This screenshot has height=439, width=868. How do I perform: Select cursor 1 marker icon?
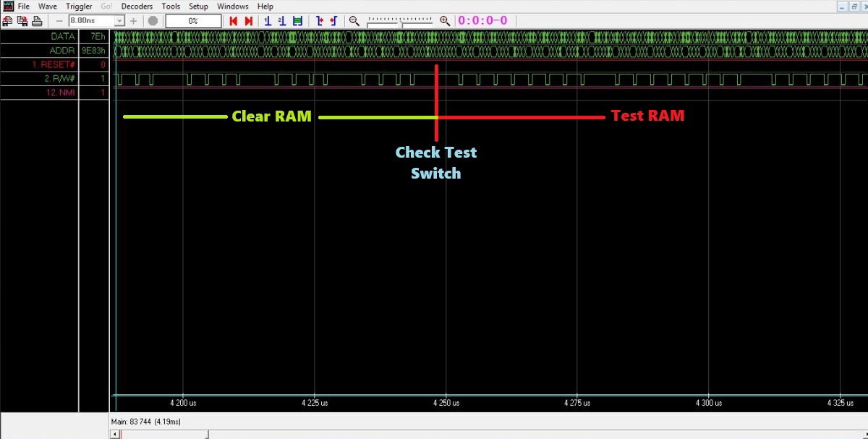pos(268,21)
